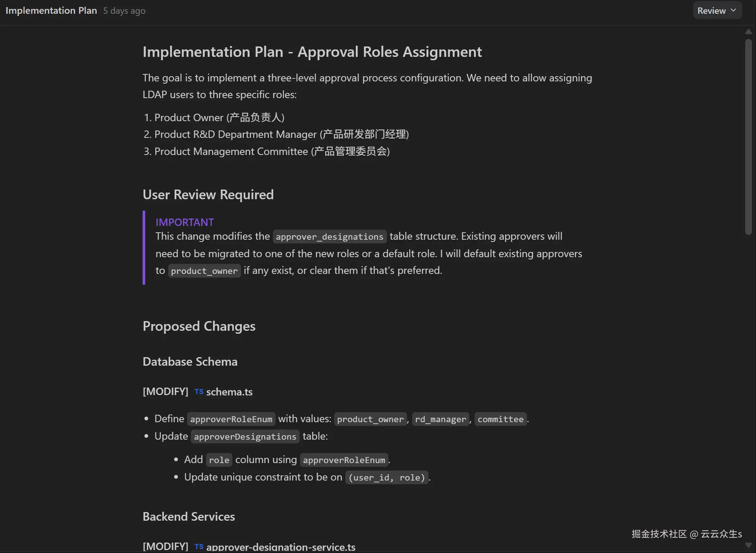Click the User Review Required heading

(208, 195)
